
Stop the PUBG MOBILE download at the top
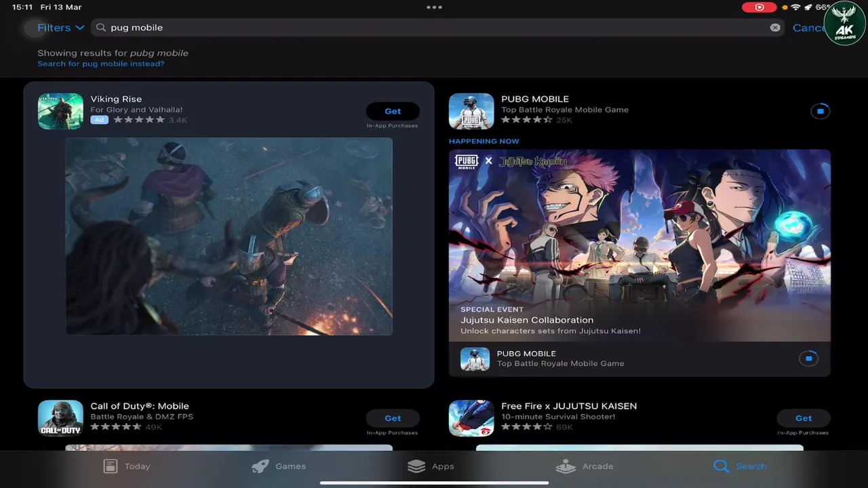(820, 111)
